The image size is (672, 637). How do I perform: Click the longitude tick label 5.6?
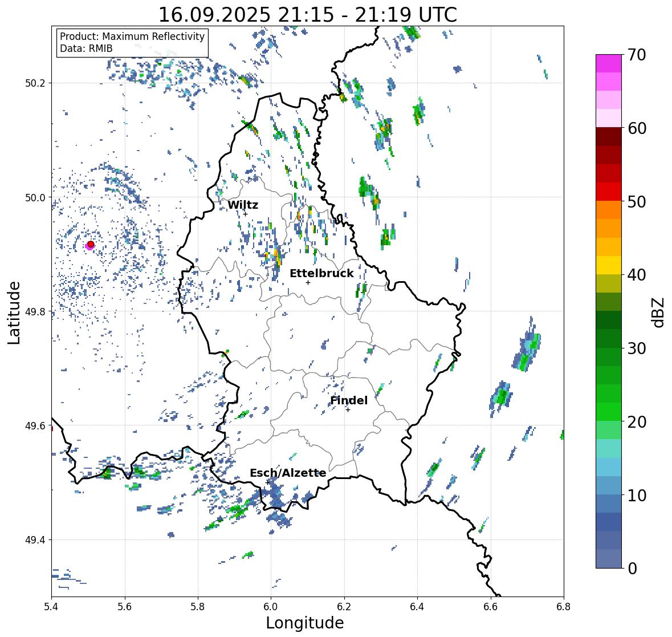tap(125, 606)
